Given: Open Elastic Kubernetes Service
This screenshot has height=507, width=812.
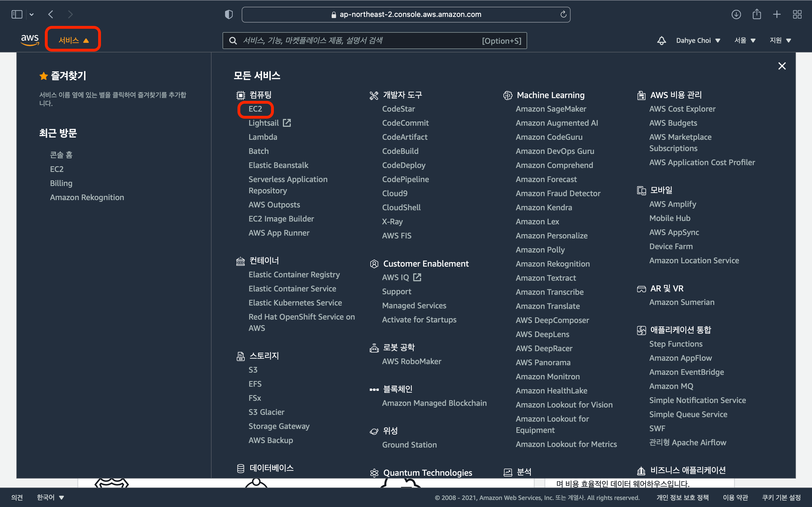Looking at the screenshot, I should (x=295, y=303).
